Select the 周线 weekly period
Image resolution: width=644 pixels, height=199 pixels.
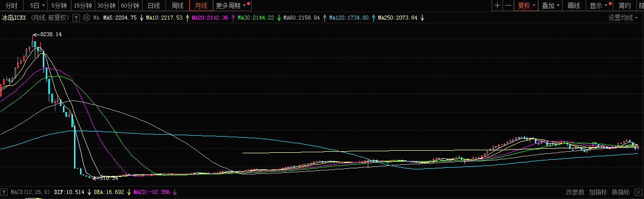177,6
